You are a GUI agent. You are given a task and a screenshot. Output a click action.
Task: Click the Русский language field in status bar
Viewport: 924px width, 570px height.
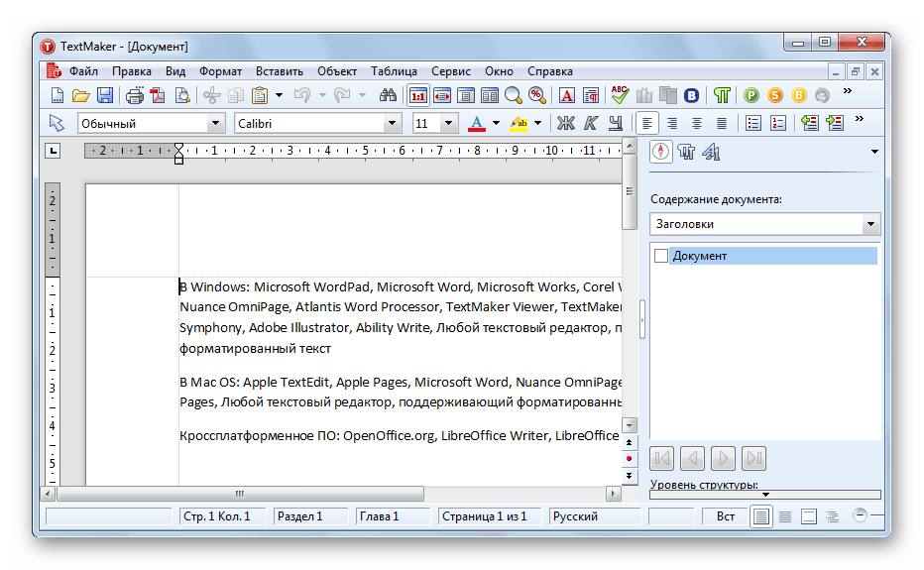click(x=593, y=516)
